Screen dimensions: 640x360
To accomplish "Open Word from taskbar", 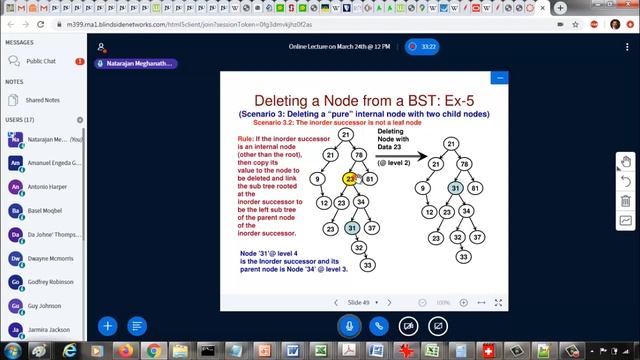I will 292,351.
